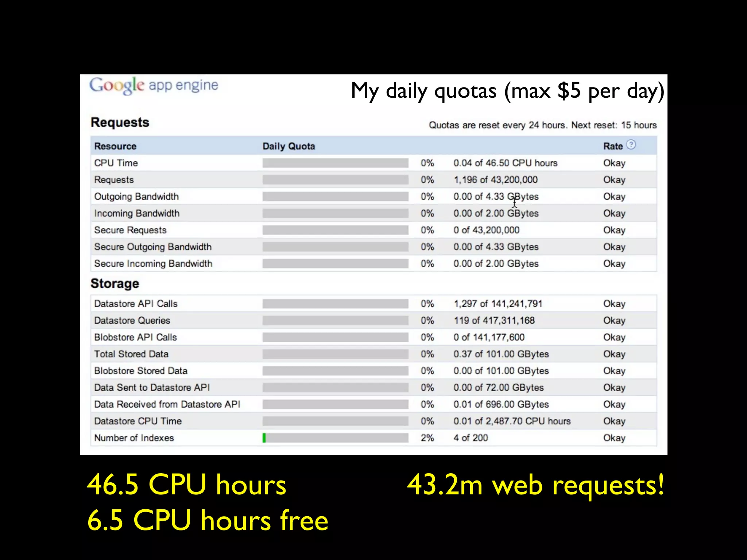Click the Rate help question mark icon
The width and height of the screenshot is (747, 560).
click(x=631, y=145)
